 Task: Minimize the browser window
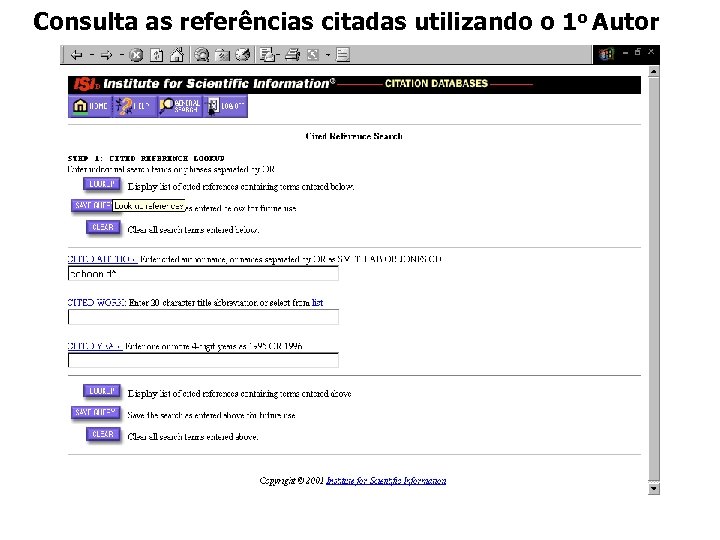tap(625, 53)
